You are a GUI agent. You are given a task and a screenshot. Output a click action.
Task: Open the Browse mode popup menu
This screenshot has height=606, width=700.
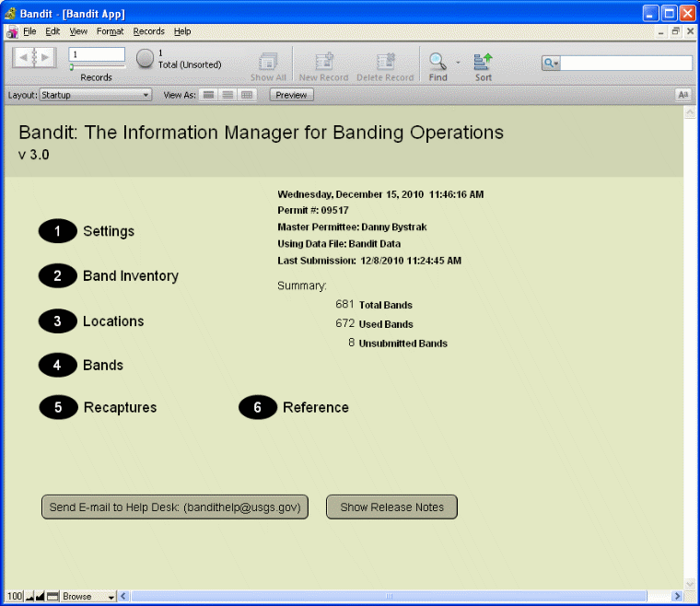(x=88, y=597)
